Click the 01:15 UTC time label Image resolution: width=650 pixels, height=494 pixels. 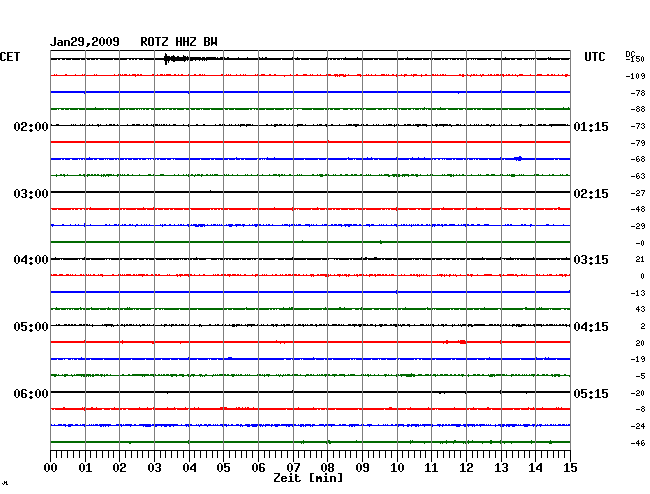[x=591, y=126]
